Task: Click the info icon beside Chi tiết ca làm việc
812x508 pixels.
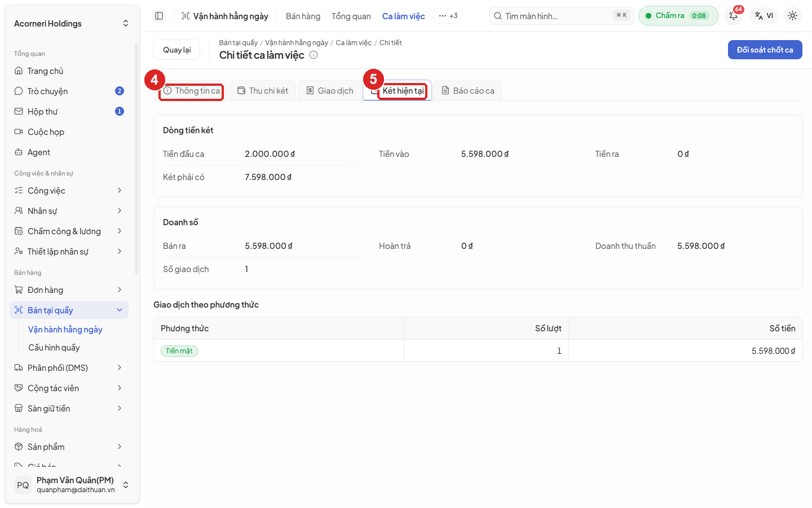Action: pos(314,55)
